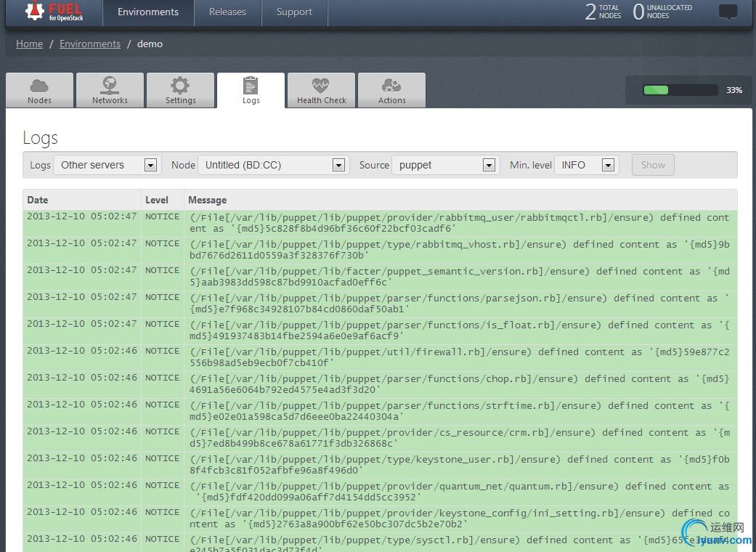Click the globe icon on Networks tab
Viewport: 756px width, 552px height.
110,85
